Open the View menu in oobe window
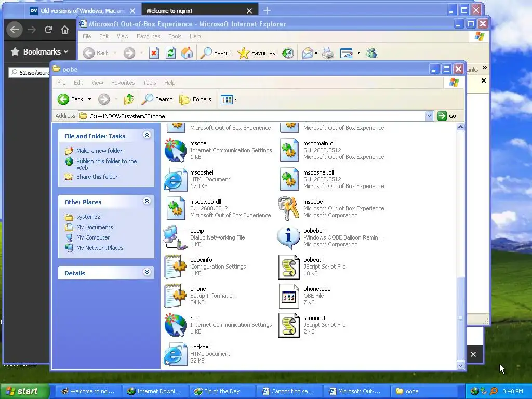 (97, 83)
